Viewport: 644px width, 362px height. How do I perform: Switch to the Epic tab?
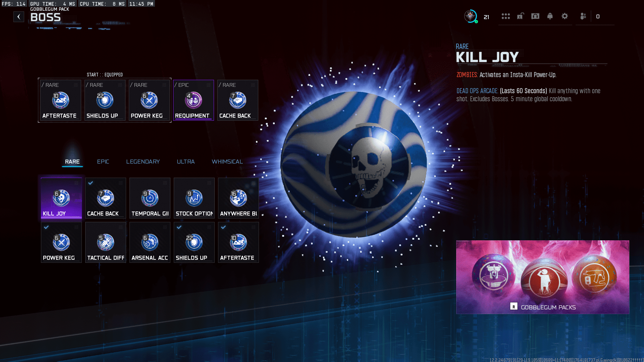pyautogui.click(x=103, y=162)
